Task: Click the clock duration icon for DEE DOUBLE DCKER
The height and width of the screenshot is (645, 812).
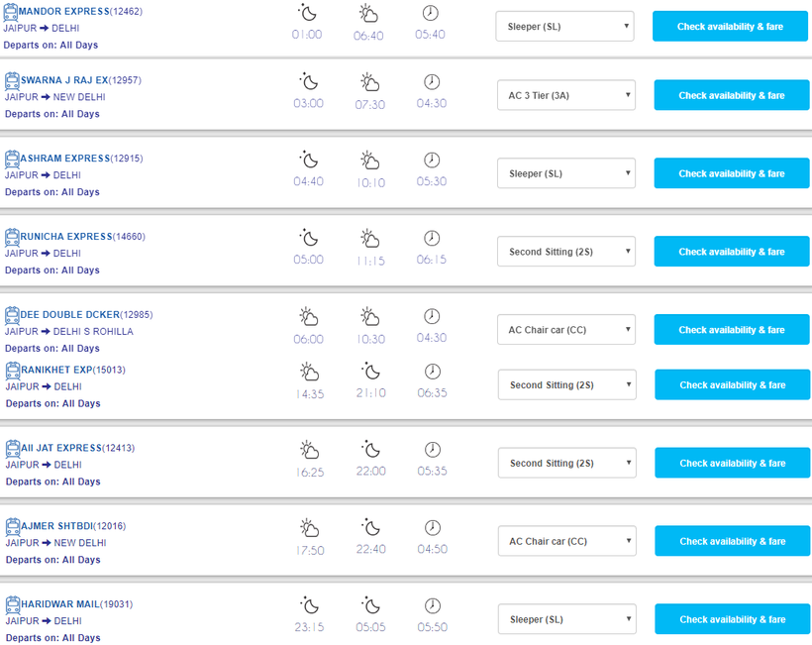Action: (x=432, y=316)
